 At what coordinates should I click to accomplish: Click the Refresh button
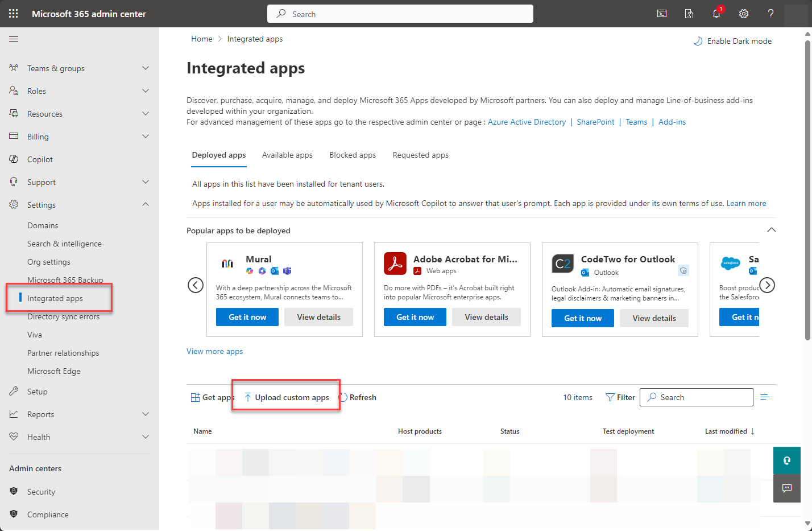[x=358, y=397]
